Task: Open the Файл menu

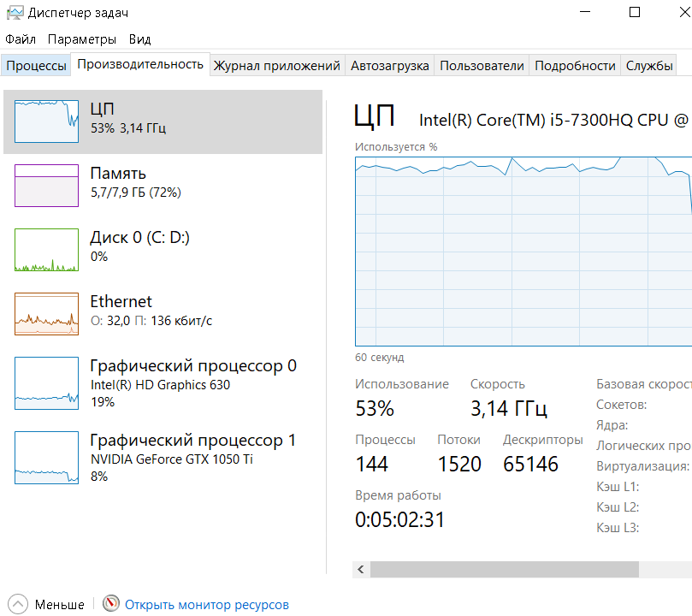Action: click(x=21, y=39)
